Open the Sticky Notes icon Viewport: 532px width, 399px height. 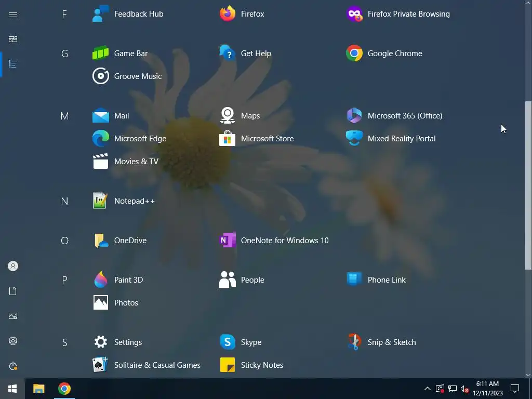pyautogui.click(x=228, y=365)
